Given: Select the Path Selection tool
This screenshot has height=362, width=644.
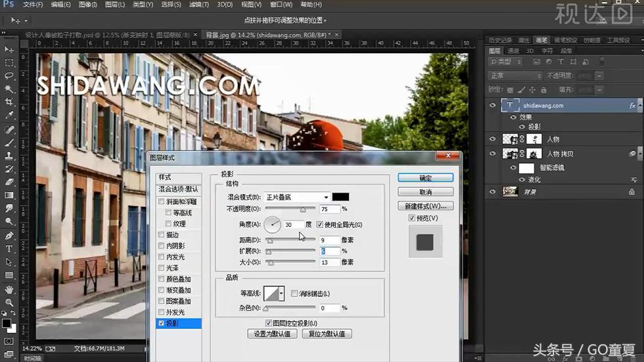Looking at the screenshot, I should (9, 262).
